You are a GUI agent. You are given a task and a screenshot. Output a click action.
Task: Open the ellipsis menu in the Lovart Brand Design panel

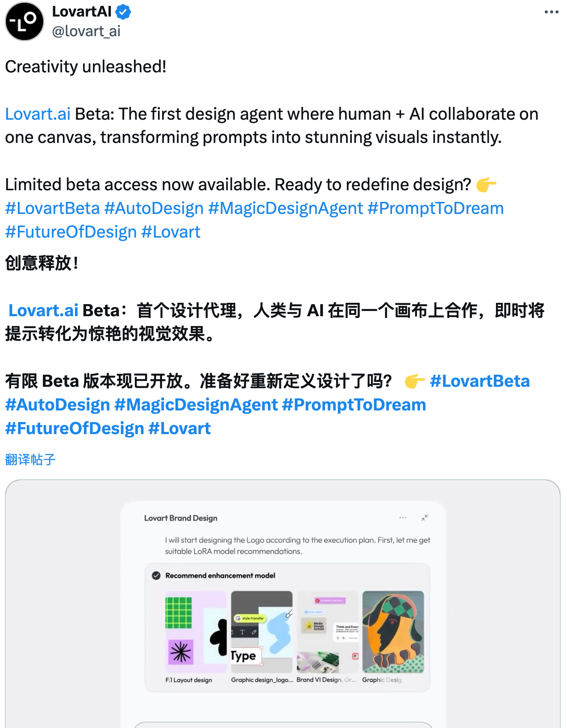403,518
